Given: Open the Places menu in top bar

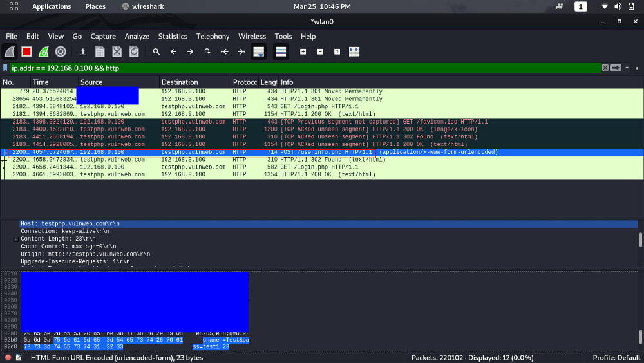Looking at the screenshot, I should 95,6.
